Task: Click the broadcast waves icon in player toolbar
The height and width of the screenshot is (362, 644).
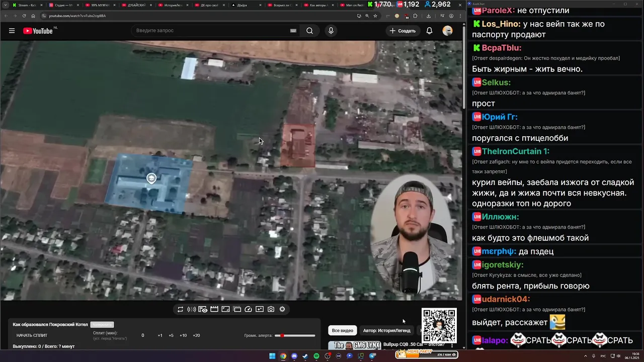Action: click(x=191, y=309)
